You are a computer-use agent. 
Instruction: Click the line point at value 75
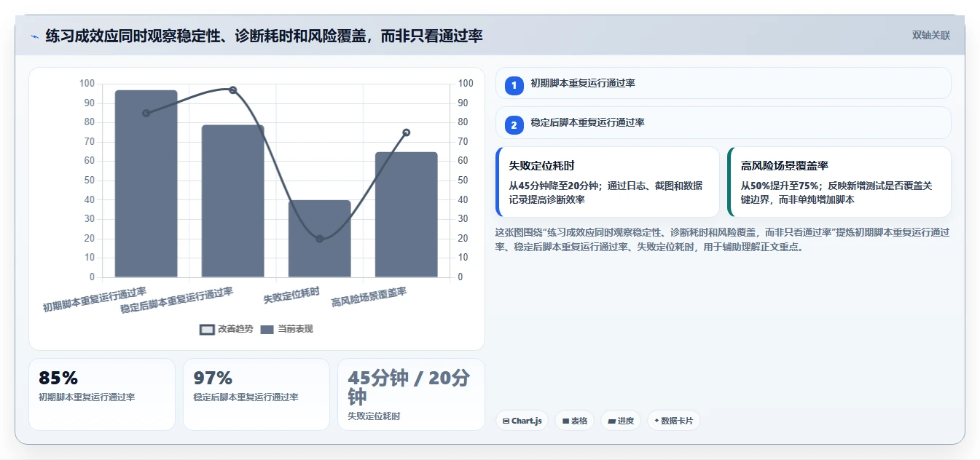click(x=406, y=132)
